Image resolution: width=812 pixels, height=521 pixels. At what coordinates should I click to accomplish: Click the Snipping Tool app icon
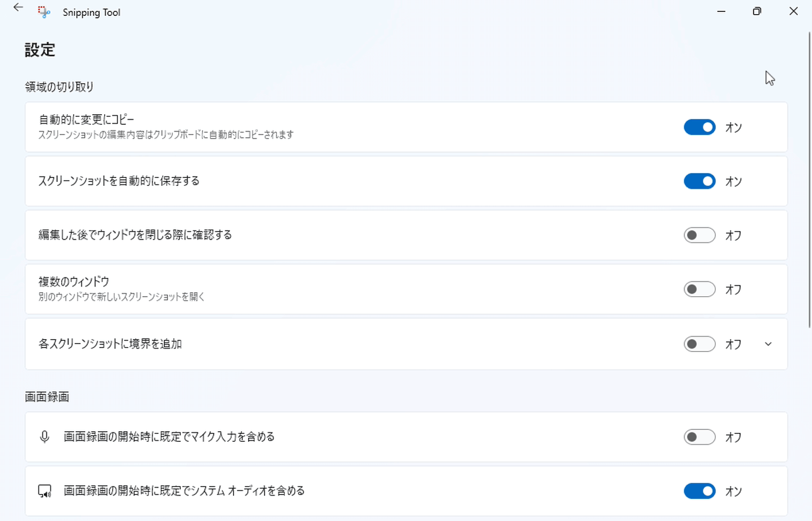point(44,12)
